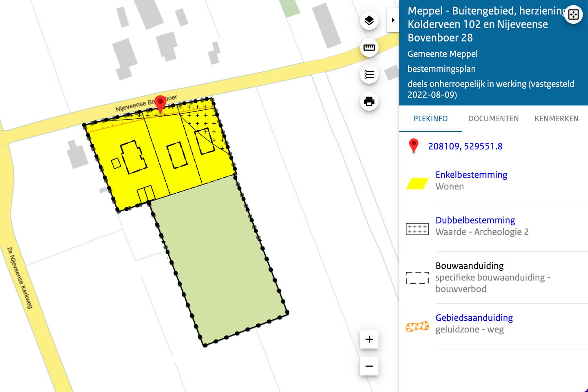Click the red location pin on map
The width and height of the screenshot is (588, 392).
(160, 103)
